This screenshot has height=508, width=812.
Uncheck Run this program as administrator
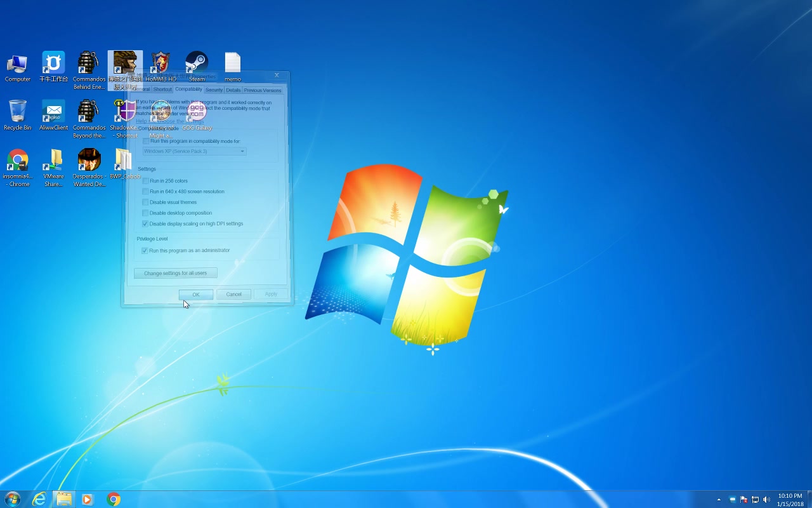pyautogui.click(x=145, y=251)
